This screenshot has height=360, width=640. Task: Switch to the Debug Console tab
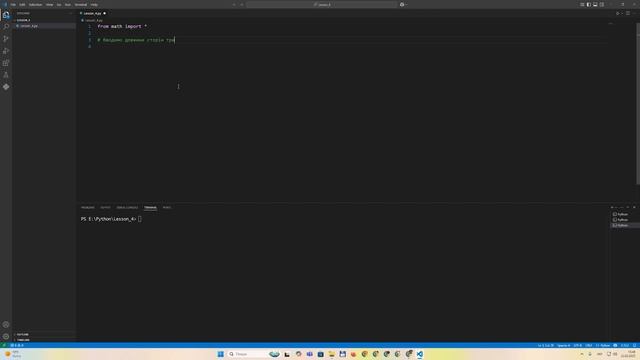(127, 207)
